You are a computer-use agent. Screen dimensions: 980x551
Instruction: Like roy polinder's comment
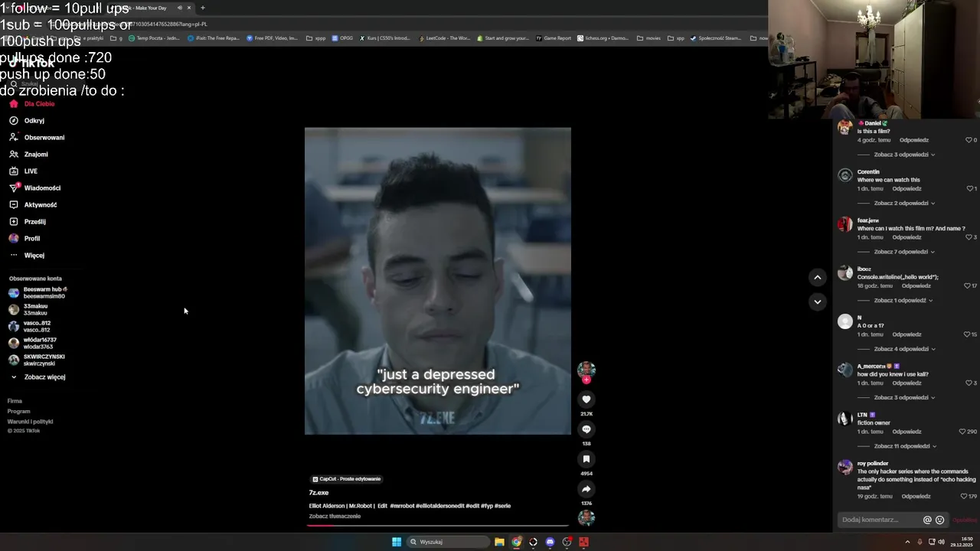point(964,496)
